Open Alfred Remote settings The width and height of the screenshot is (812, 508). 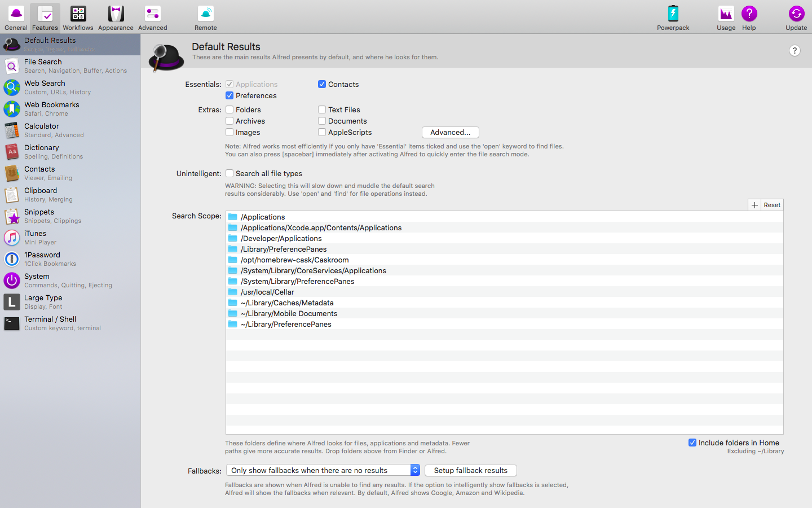tap(205, 17)
